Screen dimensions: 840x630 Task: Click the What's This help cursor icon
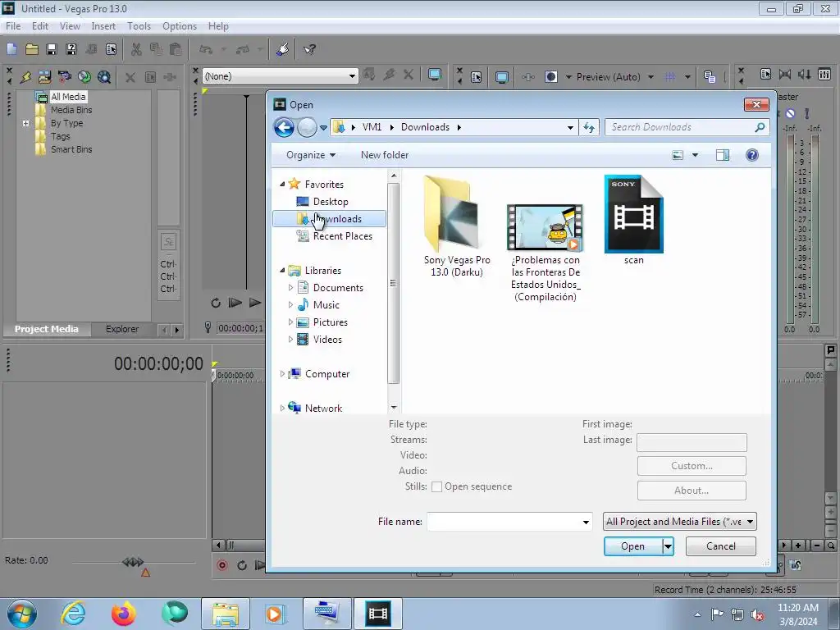pyautogui.click(x=309, y=49)
